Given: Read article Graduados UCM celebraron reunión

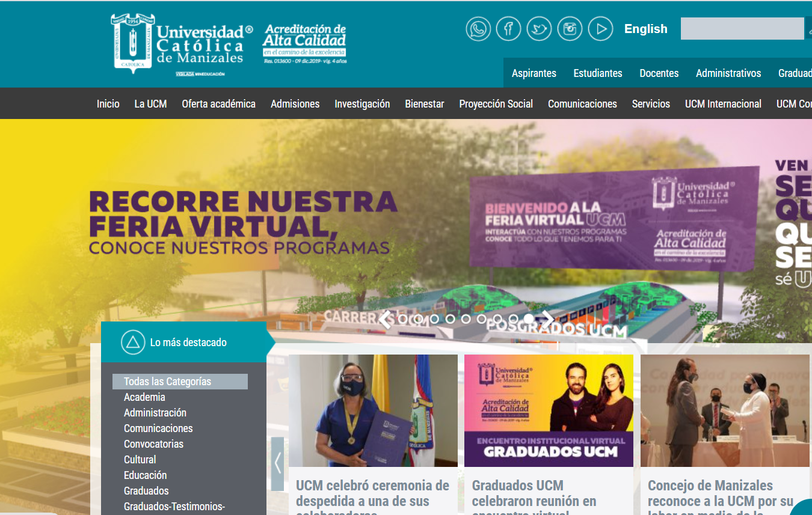Looking at the screenshot, I should [534, 496].
